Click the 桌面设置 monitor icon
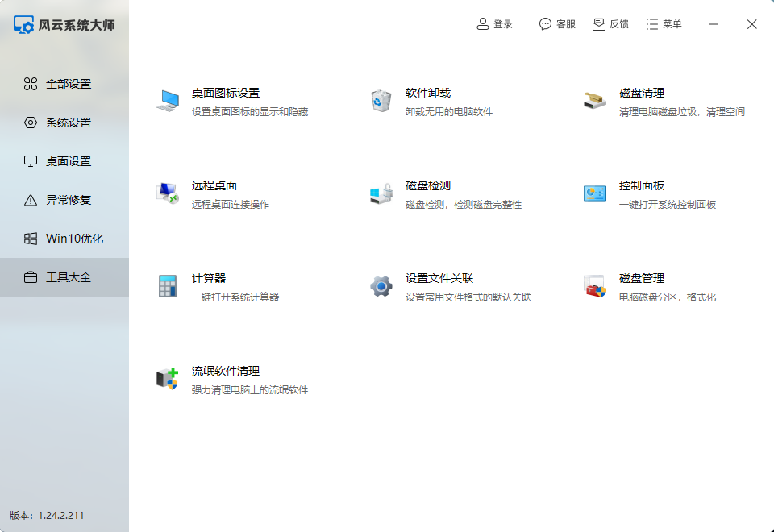This screenshot has width=774, height=532. click(31, 161)
